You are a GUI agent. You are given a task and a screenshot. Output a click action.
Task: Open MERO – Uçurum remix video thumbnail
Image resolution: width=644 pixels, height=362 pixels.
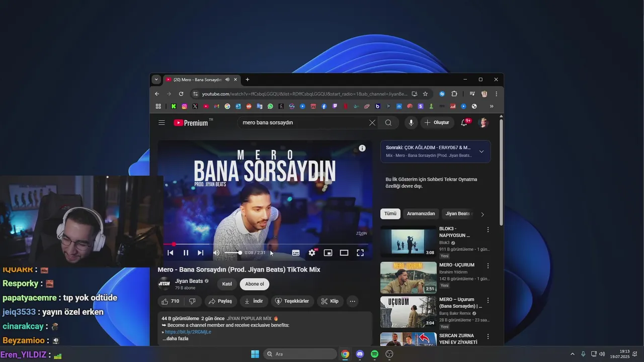pos(408,312)
